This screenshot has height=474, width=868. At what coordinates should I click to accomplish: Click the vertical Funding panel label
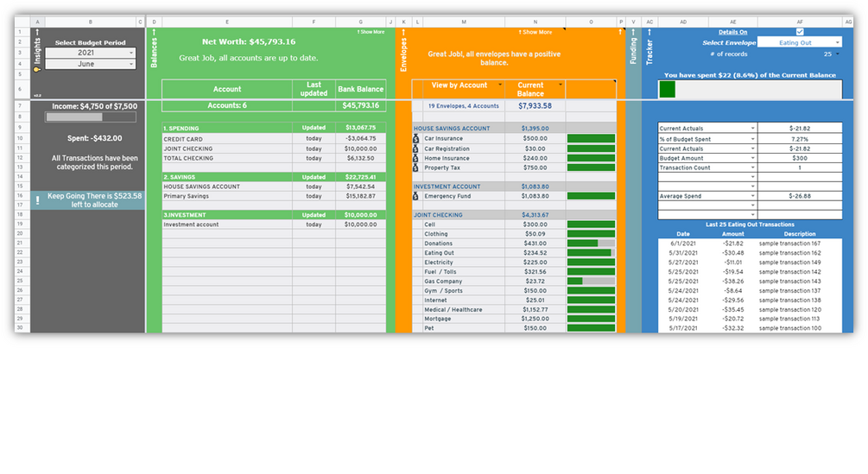tap(633, 51)
